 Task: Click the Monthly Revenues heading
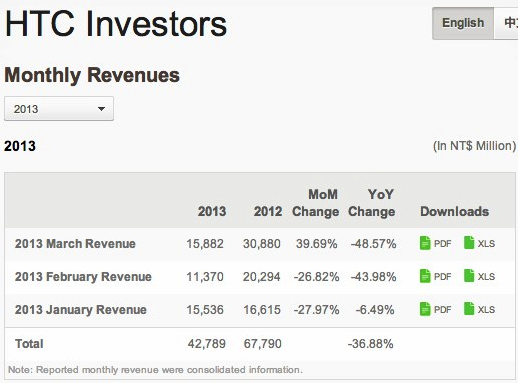pos(92,75)
